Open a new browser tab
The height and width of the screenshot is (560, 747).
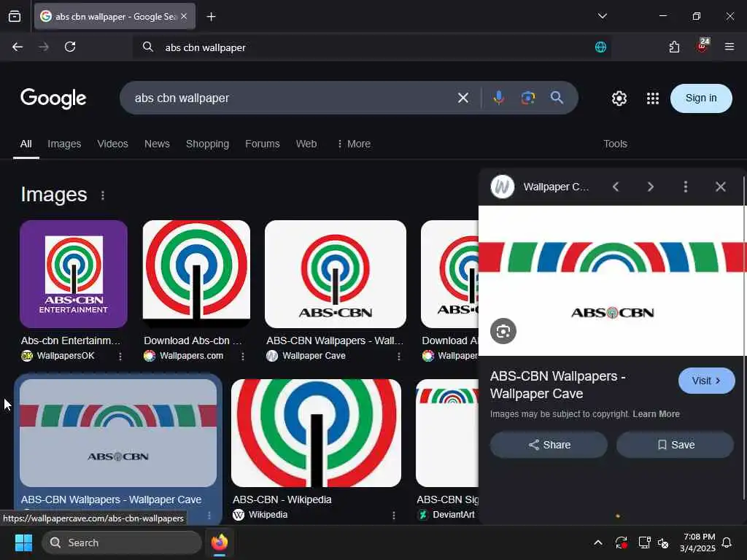(x=211, y=17)
